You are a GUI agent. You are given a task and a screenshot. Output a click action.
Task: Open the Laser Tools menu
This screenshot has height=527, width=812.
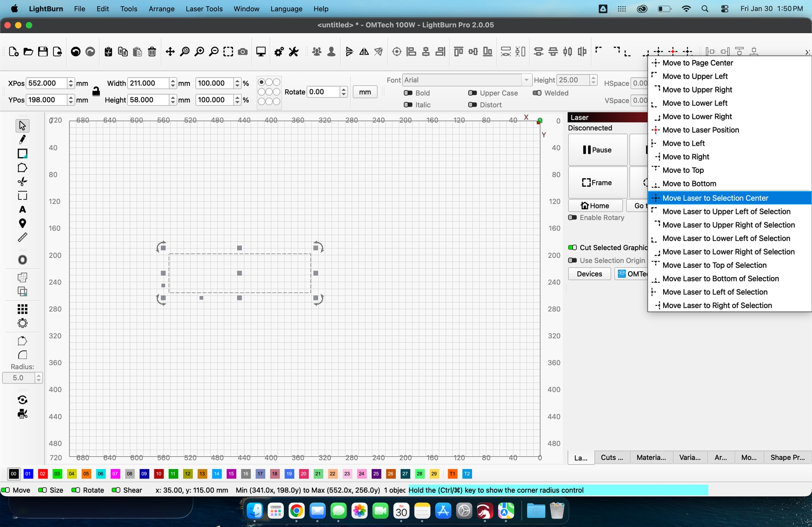point(204,8)
